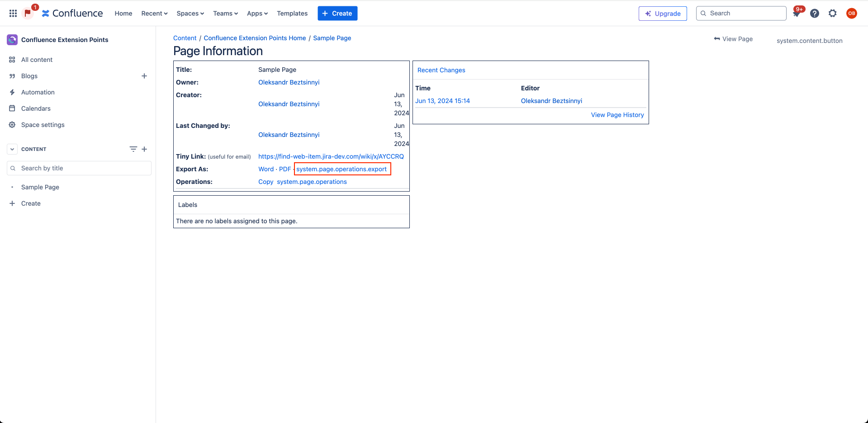This screenshot has width=868, height=423.
Task: Open Owner Oleksandr Beztsinnyi link
Action: [289, 82]
